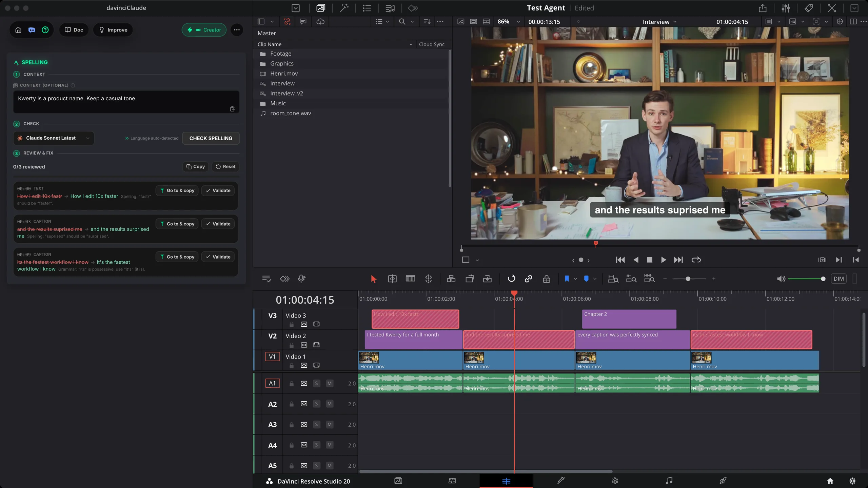
Task: Open the Fairlight music note page
Action: pos(669,481)
